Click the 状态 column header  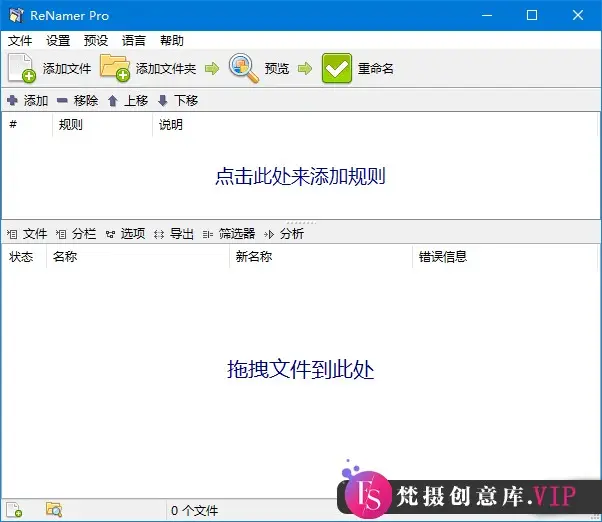(24, 256)
